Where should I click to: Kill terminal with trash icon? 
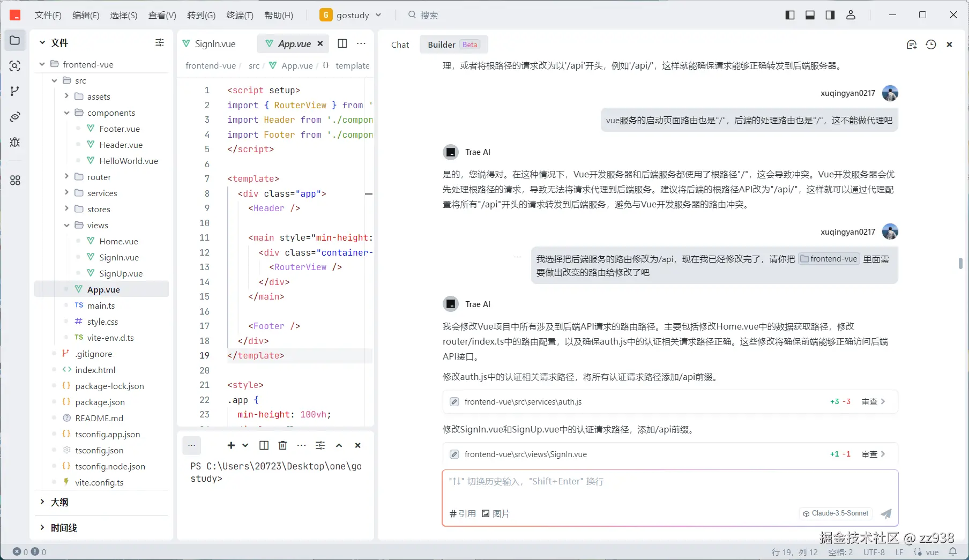coord(283,445)
